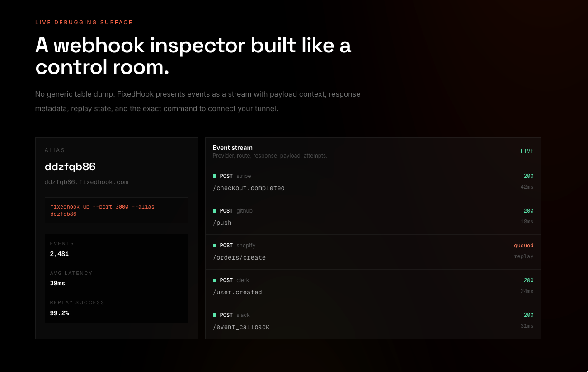Click the LIVE indicator in Event stream header
The image size is (588, 372).
[x=527, y=151]
